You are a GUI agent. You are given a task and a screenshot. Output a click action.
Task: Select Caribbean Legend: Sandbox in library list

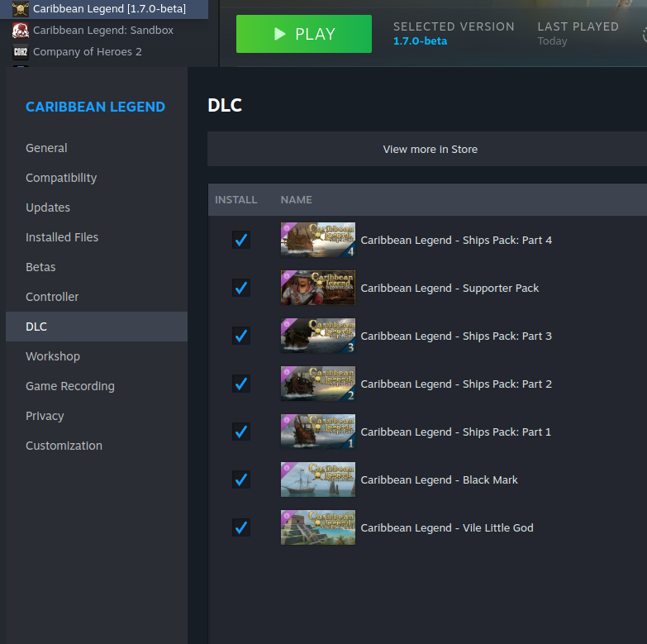click(x=104, y=30)
